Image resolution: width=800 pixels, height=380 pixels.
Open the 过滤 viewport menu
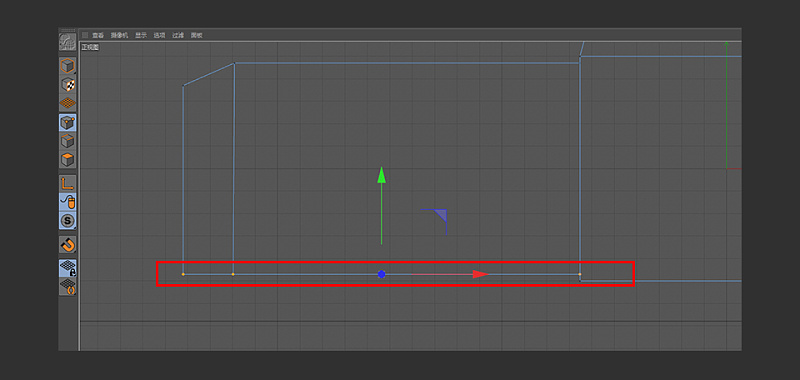[178, 35]
